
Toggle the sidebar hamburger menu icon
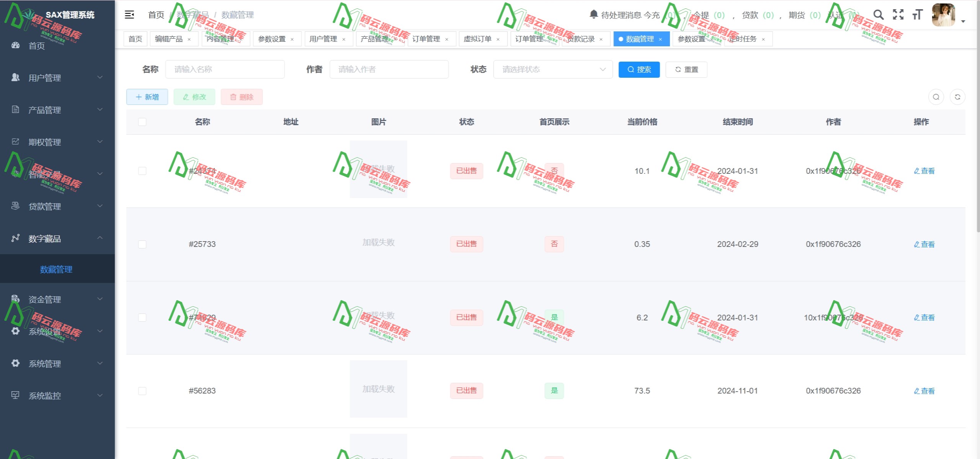pos(129,15)
